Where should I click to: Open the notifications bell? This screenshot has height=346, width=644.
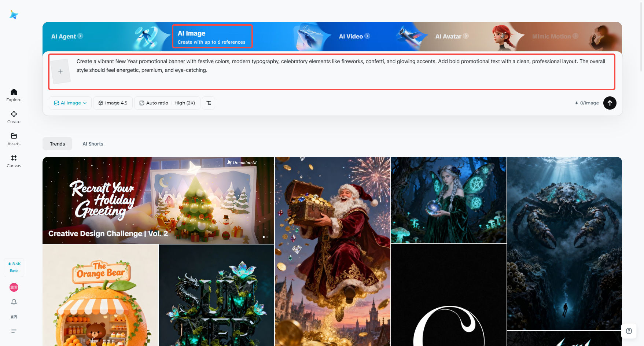(14, 302)
